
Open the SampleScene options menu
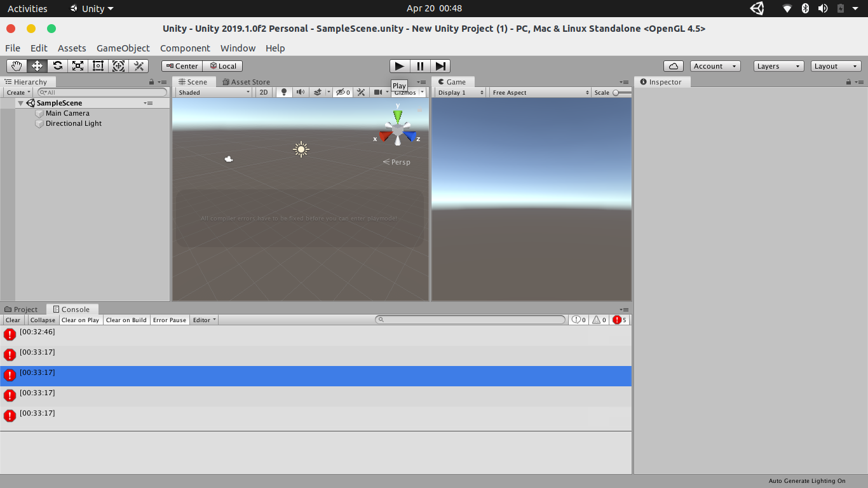148,103
